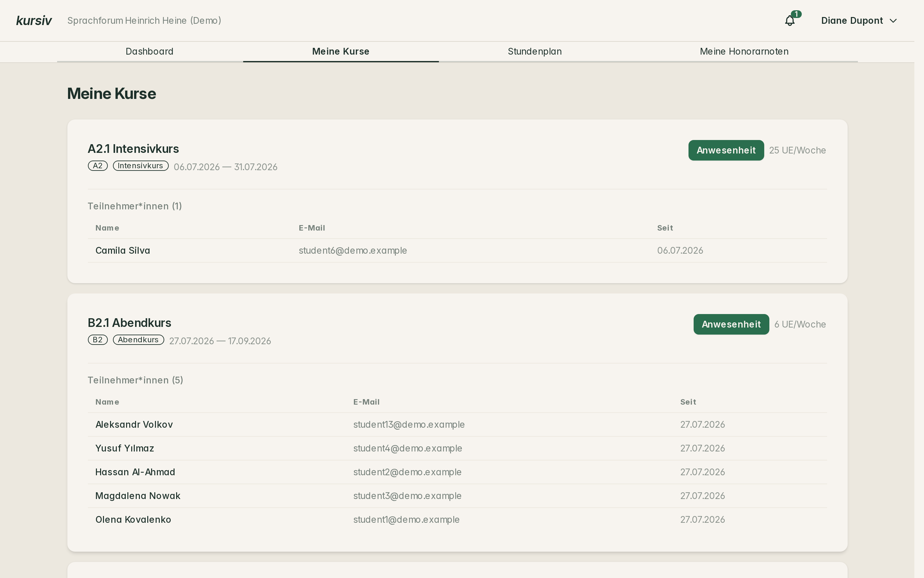Select the Camila Silva row name
924x578 pixels.
point(123,251)
